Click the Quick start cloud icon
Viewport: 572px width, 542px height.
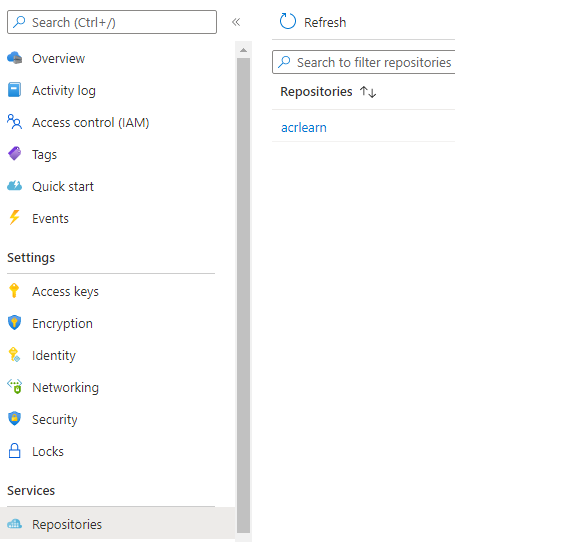(x=15, y=186)
